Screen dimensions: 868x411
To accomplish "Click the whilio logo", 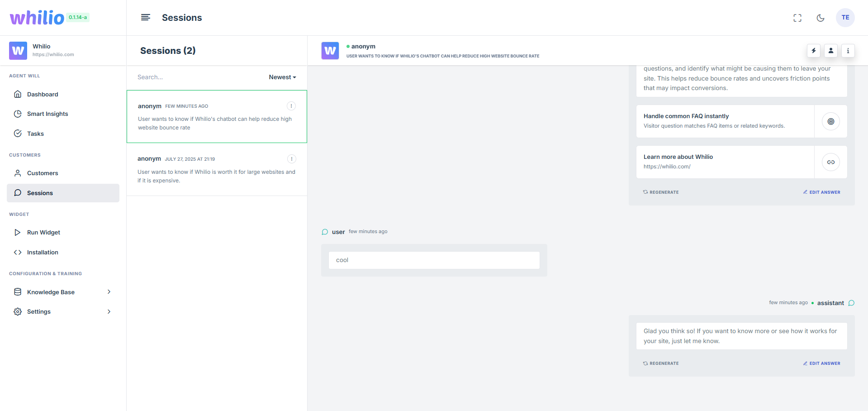I will [37, 18].
